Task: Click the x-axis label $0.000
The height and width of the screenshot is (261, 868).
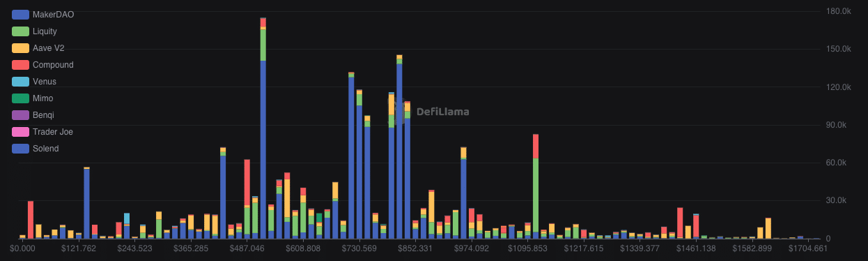Action: click(23, 248)
